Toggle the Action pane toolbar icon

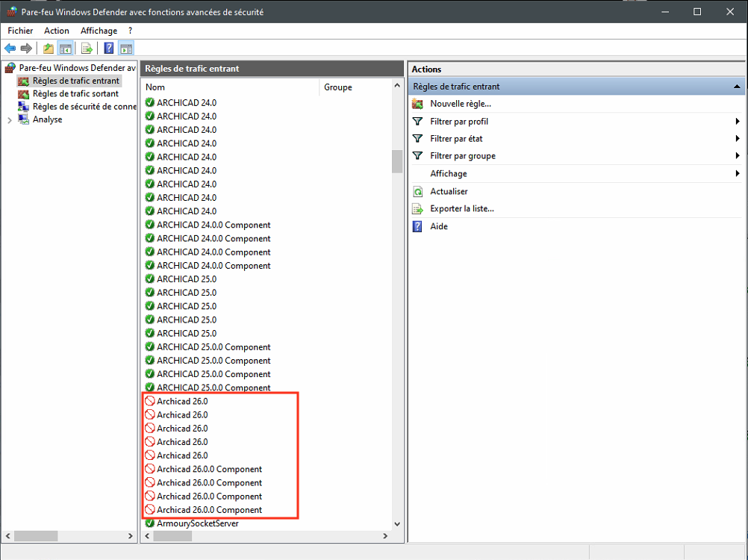pos(126,49)
